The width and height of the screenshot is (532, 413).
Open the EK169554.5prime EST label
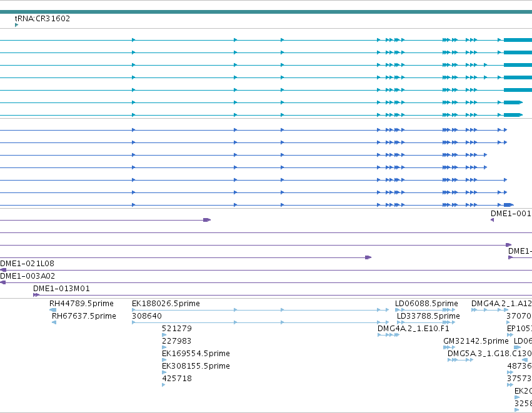coord(196,354)
